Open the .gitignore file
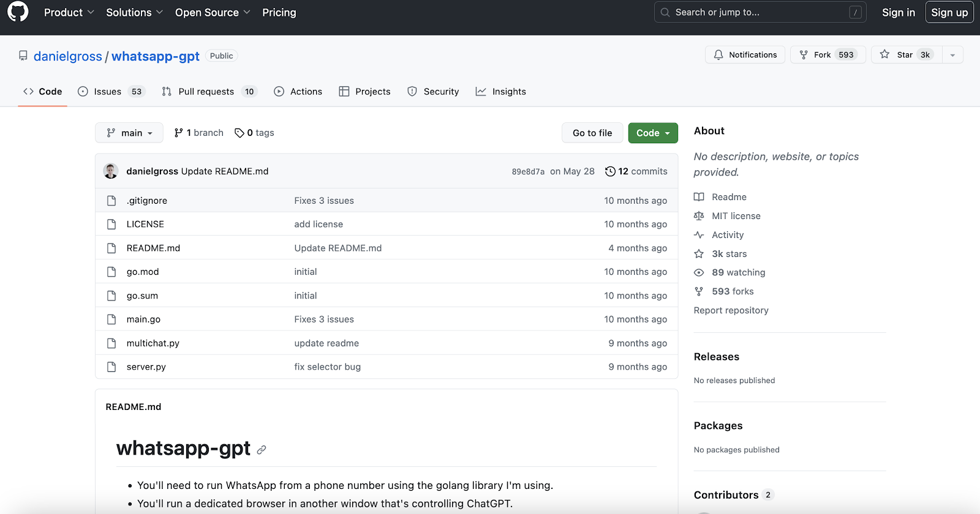This screenshot has width=980, height=514. coord(147,201)
